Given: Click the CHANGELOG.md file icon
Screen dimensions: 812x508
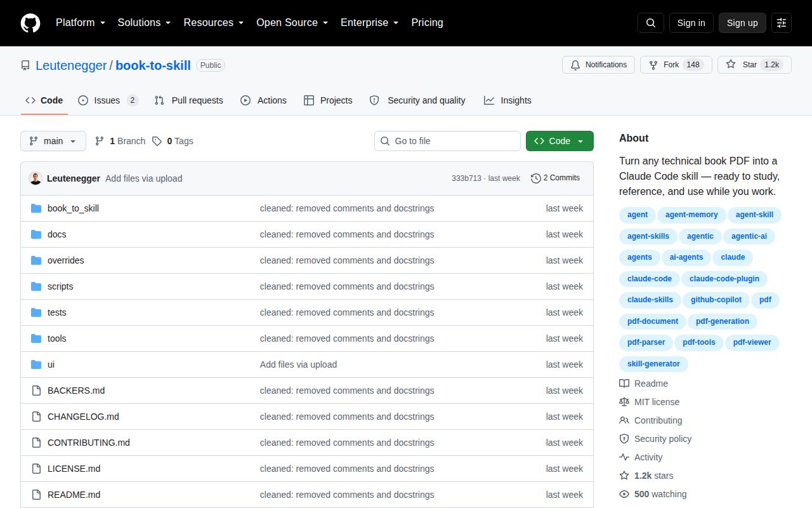Looking at the screenshot, I should coord(36,417).
